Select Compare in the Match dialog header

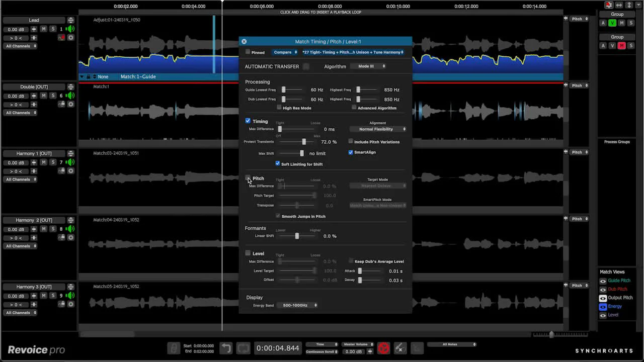pos(285,52)
